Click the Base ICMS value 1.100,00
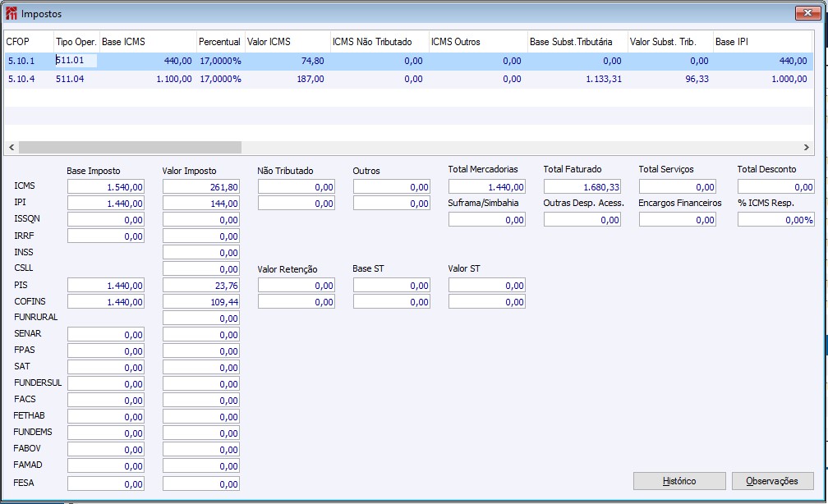 tap(174, 79)
